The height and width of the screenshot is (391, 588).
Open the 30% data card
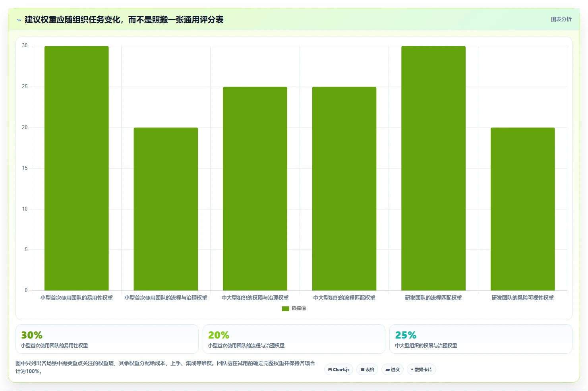click(x=107, y=339)
